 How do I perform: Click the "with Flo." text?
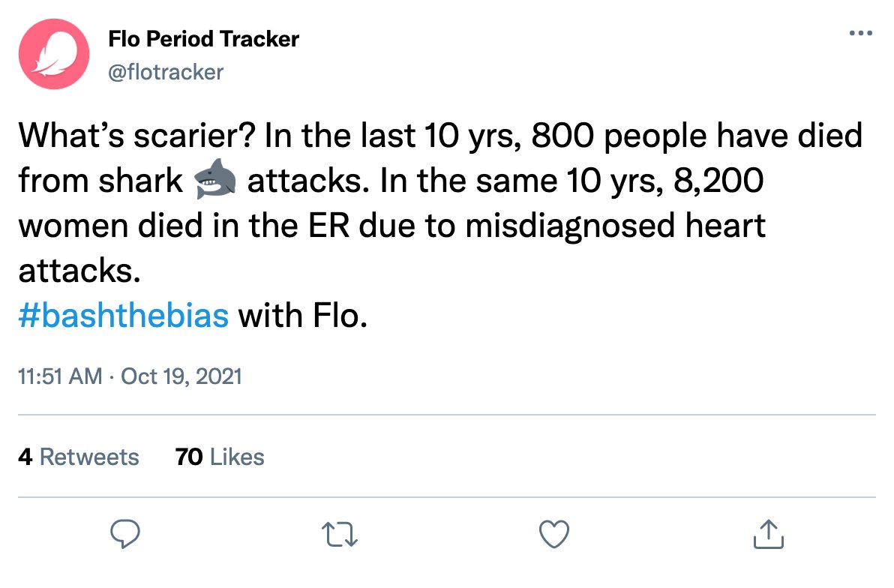tap(303, 316)
